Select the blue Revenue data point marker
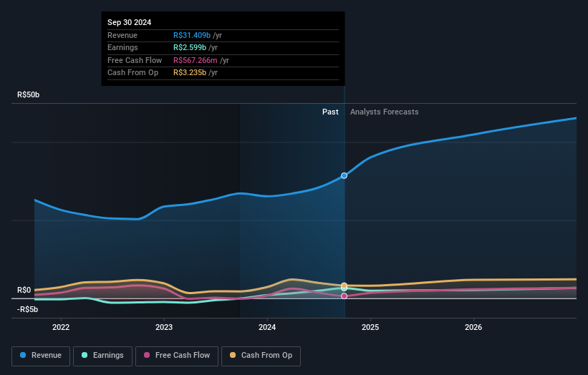The width and height of the screenshot is (588, 375). (x=344, y=176)
